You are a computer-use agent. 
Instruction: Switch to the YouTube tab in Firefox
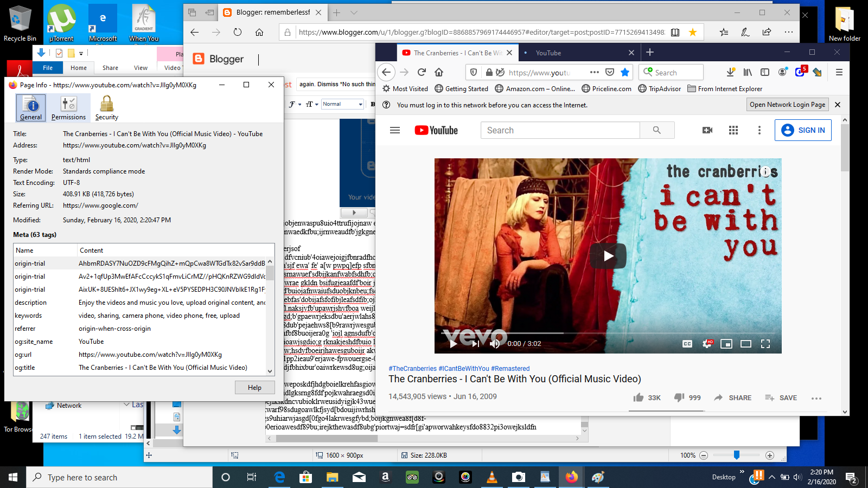[578, 53]
